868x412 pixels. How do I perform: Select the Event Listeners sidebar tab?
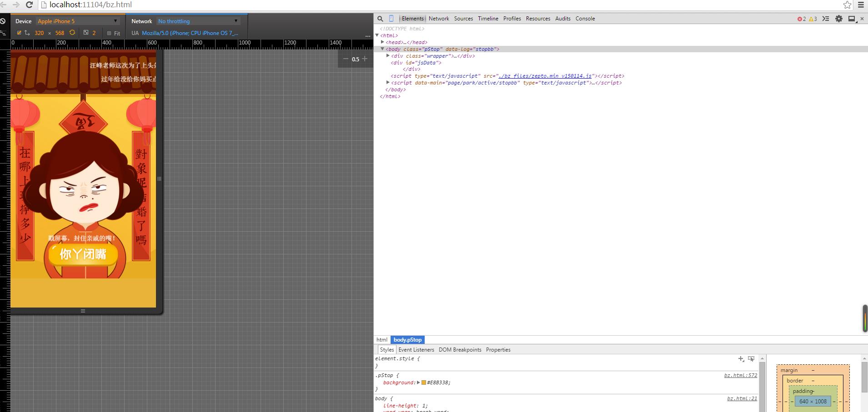pos(416,350)
